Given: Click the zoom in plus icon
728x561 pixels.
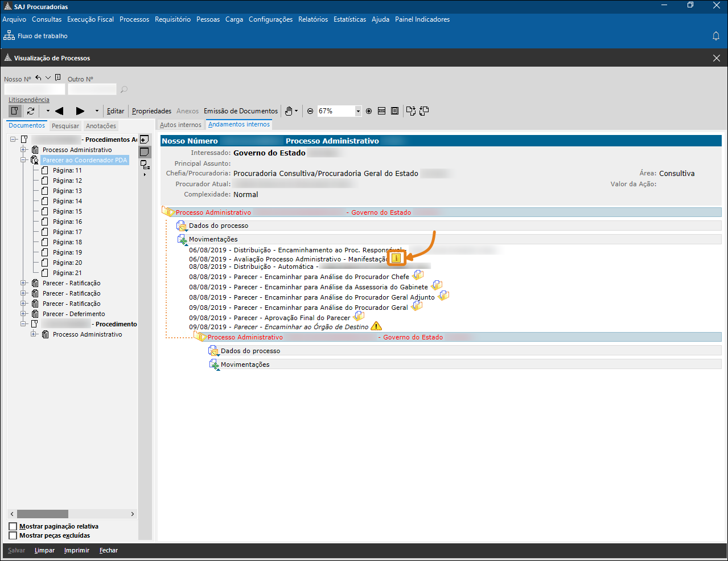Looking at the screenshot, I should point(369,111).
